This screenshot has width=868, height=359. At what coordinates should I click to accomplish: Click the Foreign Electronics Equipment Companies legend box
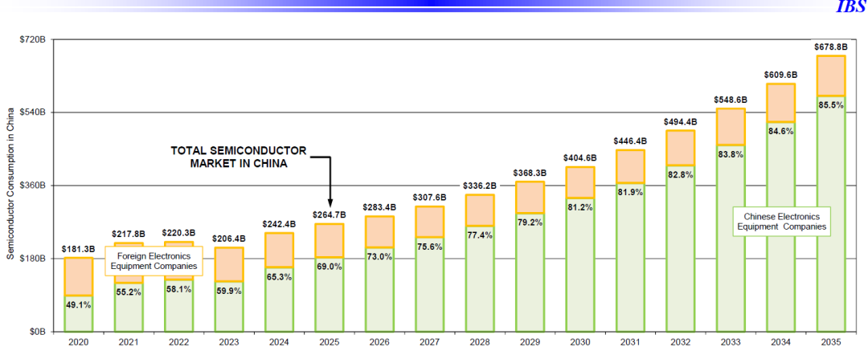(x=154, y=261)
